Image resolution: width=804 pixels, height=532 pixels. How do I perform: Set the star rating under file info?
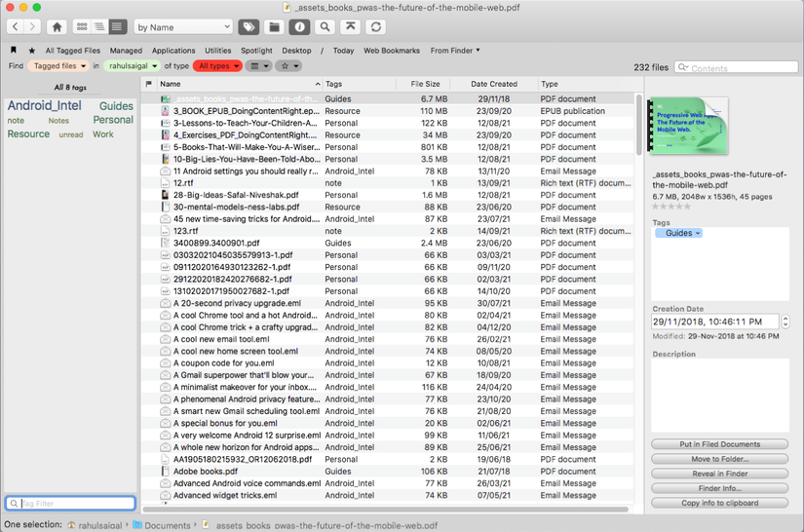pos(671,207)
